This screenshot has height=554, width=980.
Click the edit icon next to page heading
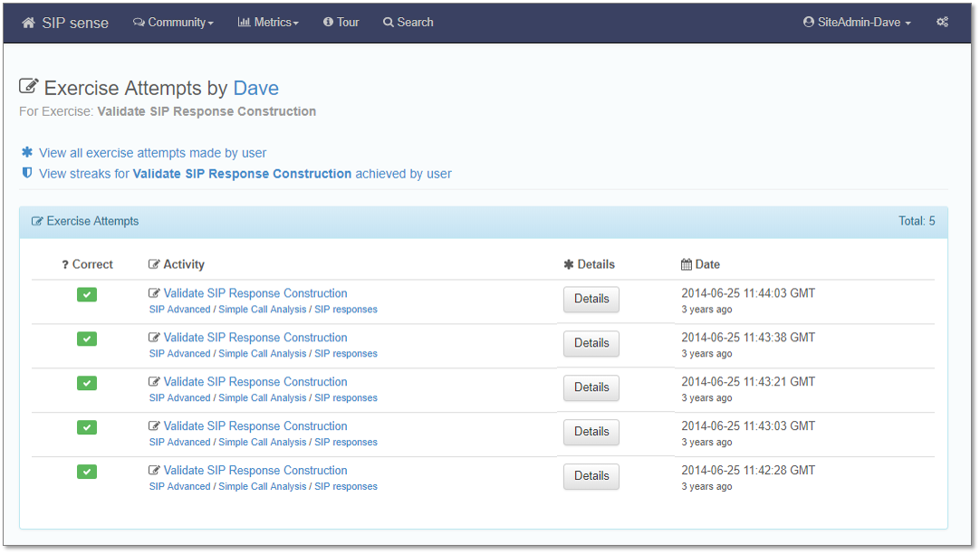click(29, 87)
